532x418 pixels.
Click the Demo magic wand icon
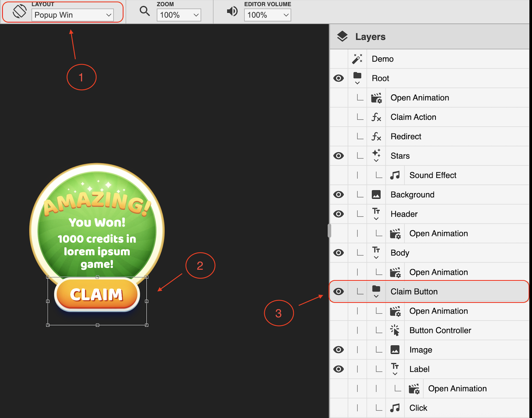(x=357, y=59)
